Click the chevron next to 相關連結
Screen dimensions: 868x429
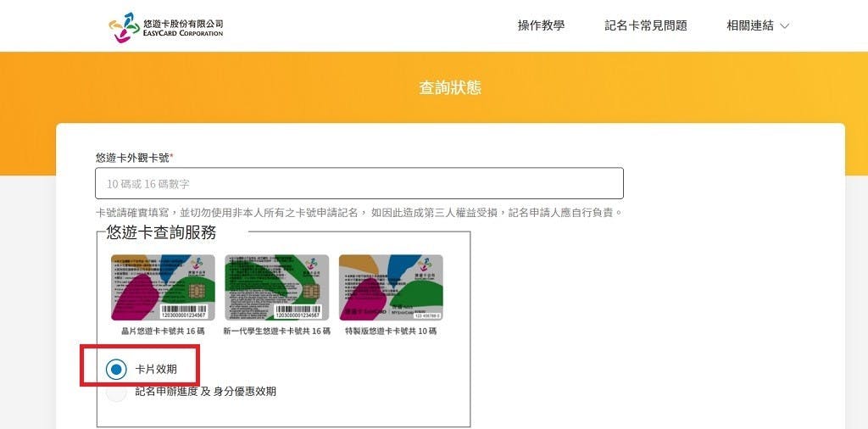tap(784, 26)
